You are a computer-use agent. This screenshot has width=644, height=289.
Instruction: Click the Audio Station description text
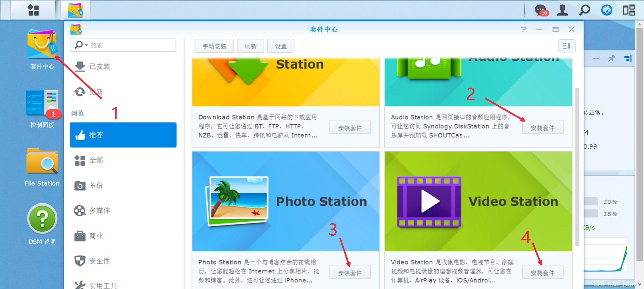pyautogui.click(x=450, y=126)
